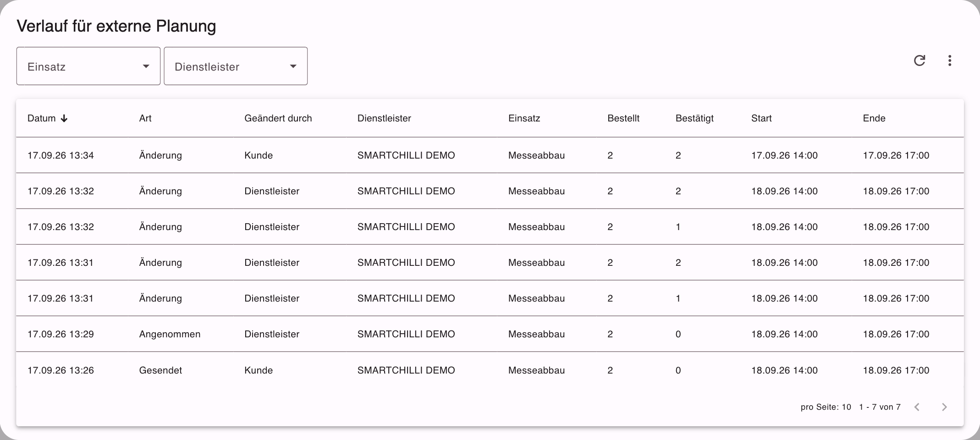Sort by the Ende column header

tap(874, 118)
